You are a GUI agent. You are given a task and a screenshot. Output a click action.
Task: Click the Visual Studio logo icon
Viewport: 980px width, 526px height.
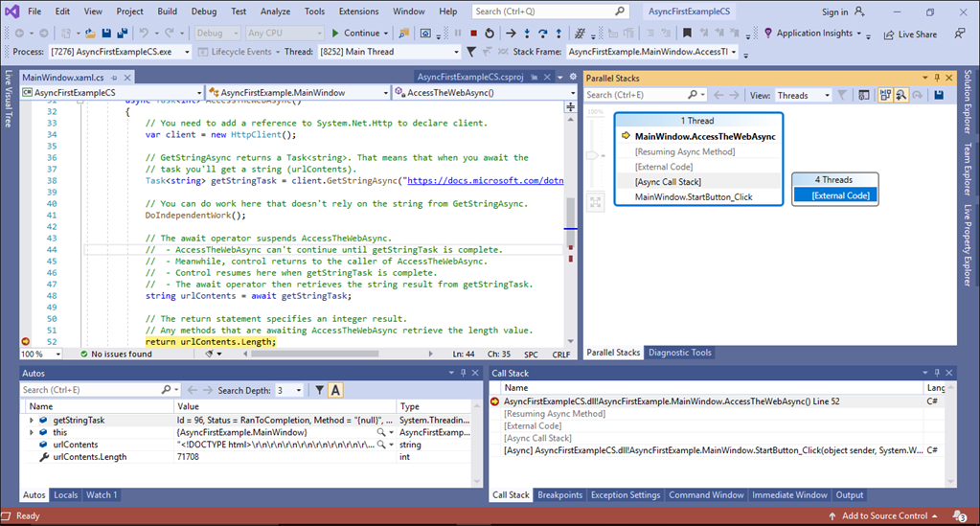tap(11, 11)
